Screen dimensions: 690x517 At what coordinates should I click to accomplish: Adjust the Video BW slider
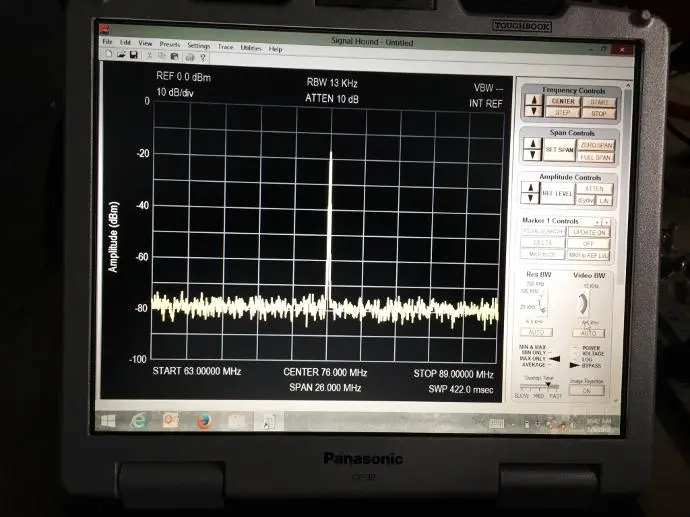click(x=584, y=304)
